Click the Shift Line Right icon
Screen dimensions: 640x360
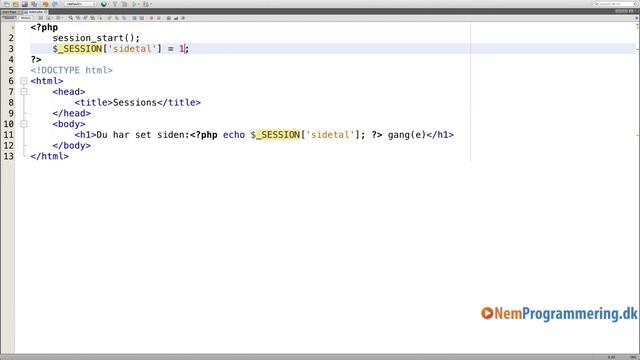pos(142,18)
